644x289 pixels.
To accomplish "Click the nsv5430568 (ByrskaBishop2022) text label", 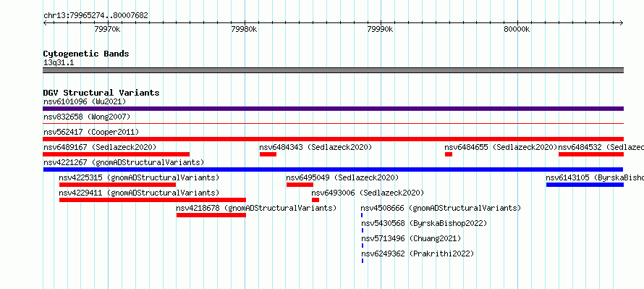I will [x=424, y=223].
